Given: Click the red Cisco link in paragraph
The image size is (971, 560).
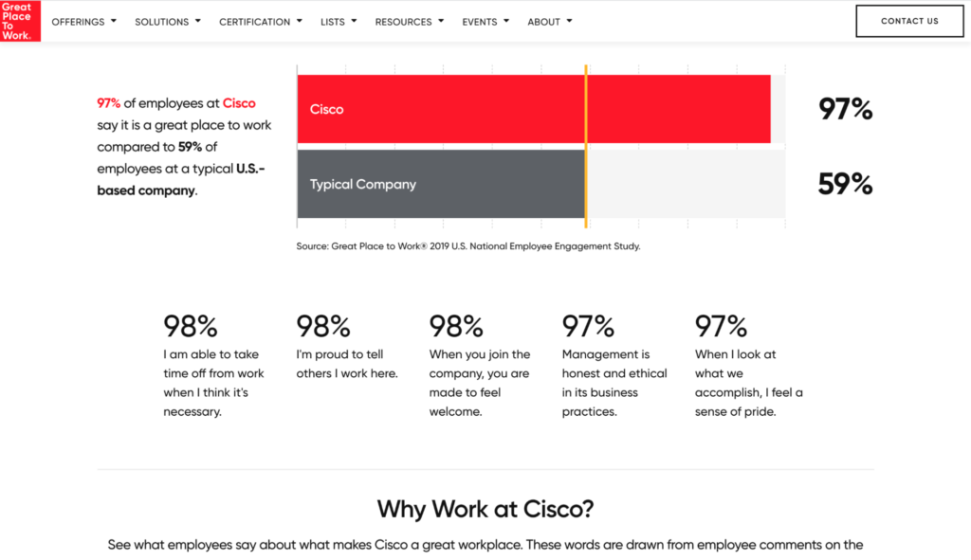Looking at the screenshot, I should coord(239,103).
